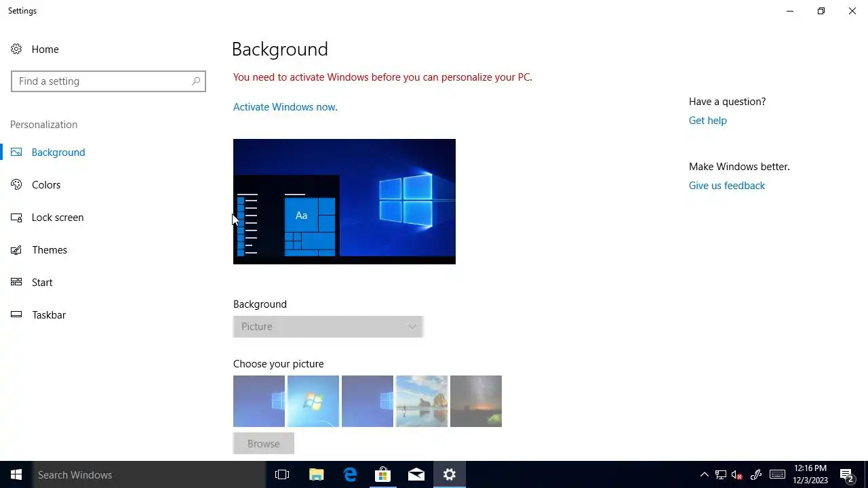
Task: Click the Background picture icon in sidebar
Action: [16, 152]
